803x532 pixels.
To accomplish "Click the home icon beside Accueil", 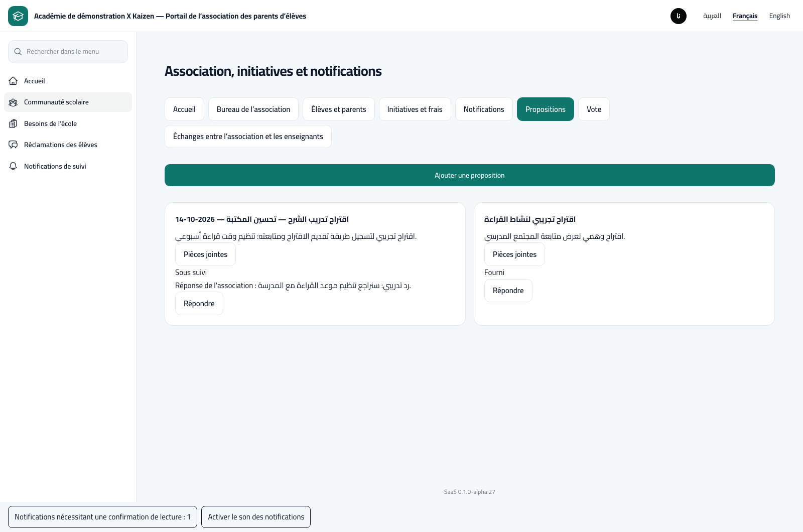I will (14, 81).
